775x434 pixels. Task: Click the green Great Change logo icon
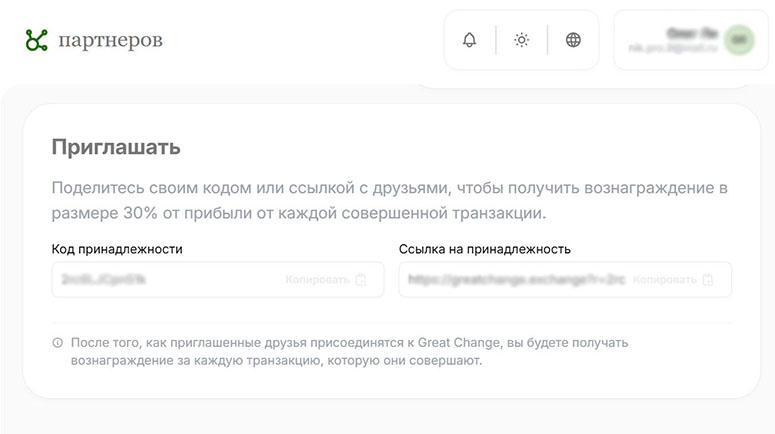pos(37,40)
